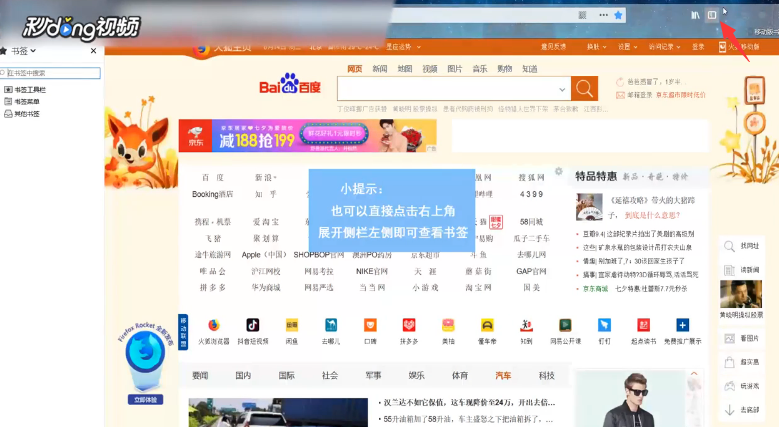Open the 社会 news tab

pyautogui.click(x=330, y=376)
